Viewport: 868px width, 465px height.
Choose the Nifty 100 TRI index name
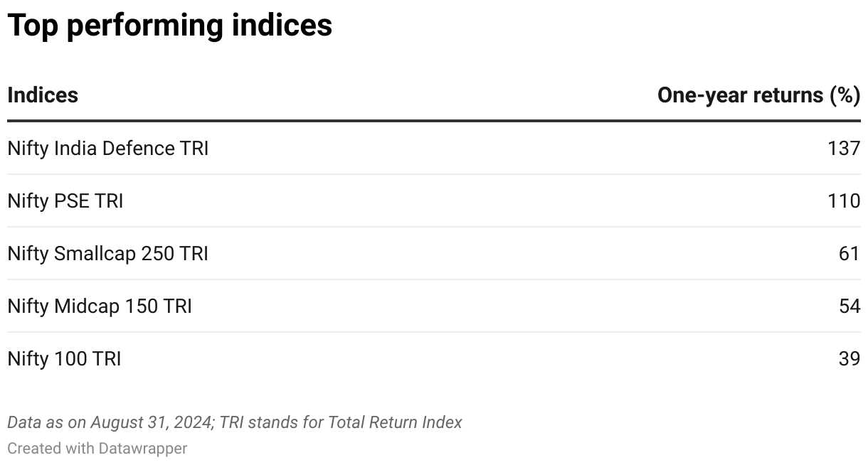coord(64,359)
